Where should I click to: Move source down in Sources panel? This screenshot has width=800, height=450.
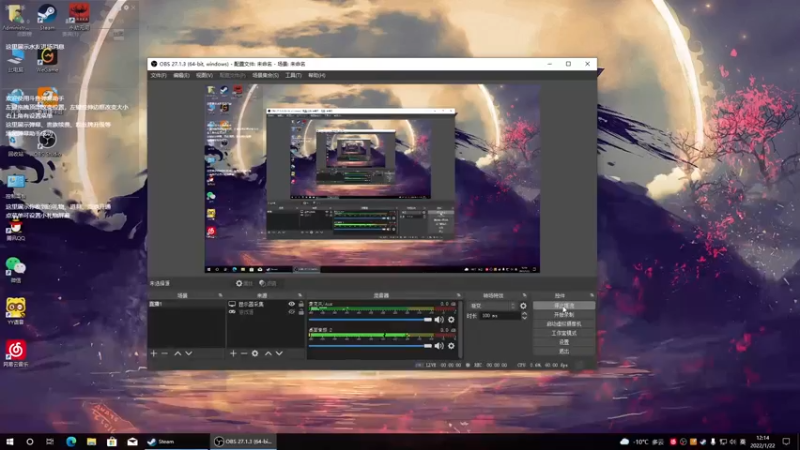pos(279,353)
